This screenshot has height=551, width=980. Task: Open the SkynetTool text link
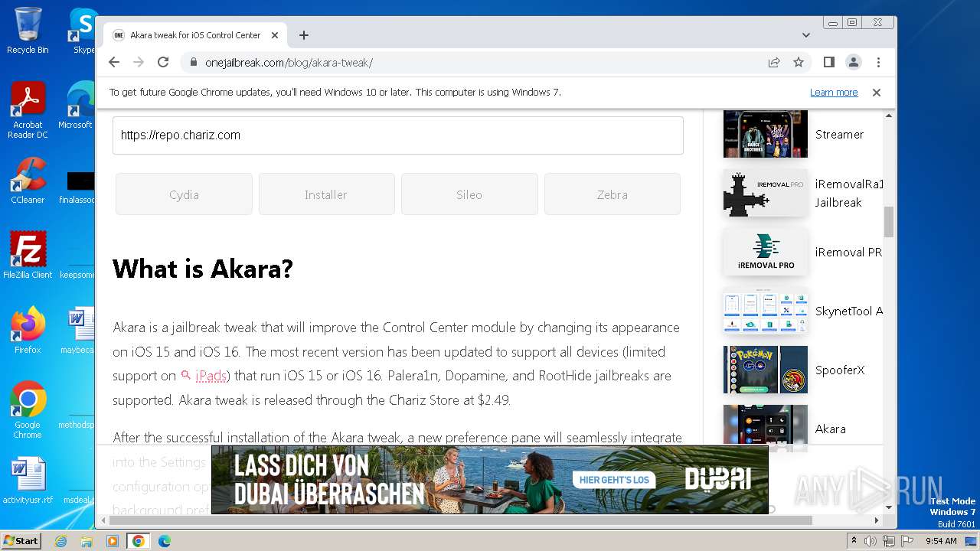848,311
